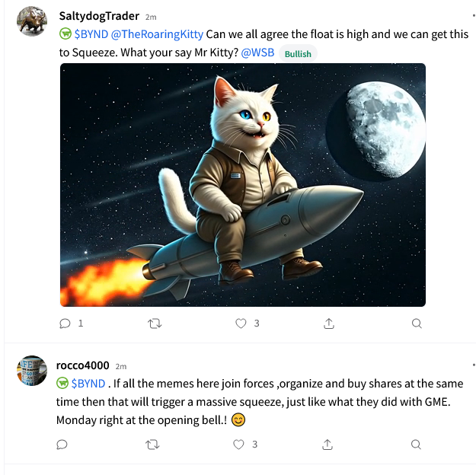This screenshot has width=476, height=475.
Task: Like SaltydogTrader's post with heart icon
Action: (241, 324)
